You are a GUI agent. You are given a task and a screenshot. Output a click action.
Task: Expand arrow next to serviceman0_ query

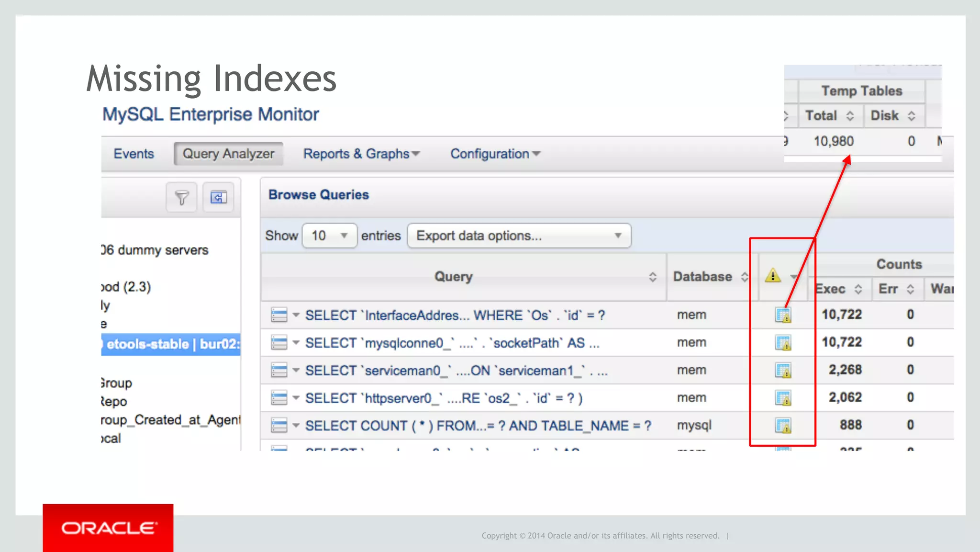point(296,371)
